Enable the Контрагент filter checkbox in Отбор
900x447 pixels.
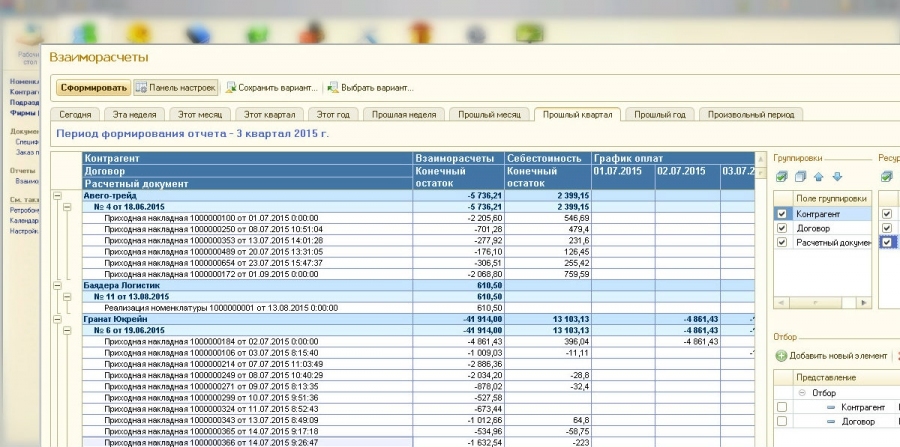[x=783, y=408]
